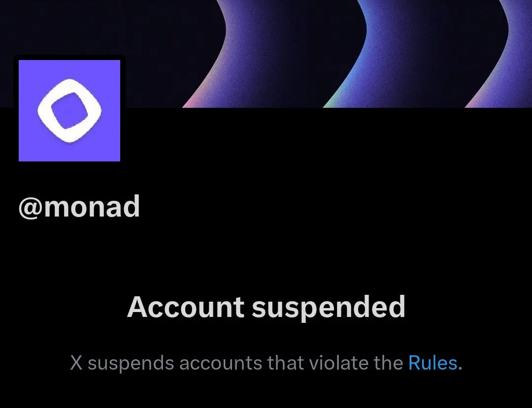
Task: Click the empty area right of @monad
Action: [305, 207]
